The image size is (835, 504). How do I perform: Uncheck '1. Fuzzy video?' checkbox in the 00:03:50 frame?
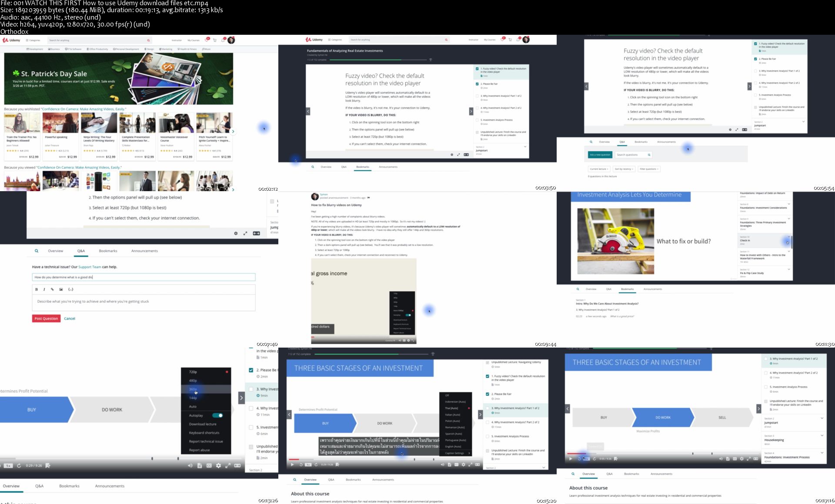coord(477,69)
